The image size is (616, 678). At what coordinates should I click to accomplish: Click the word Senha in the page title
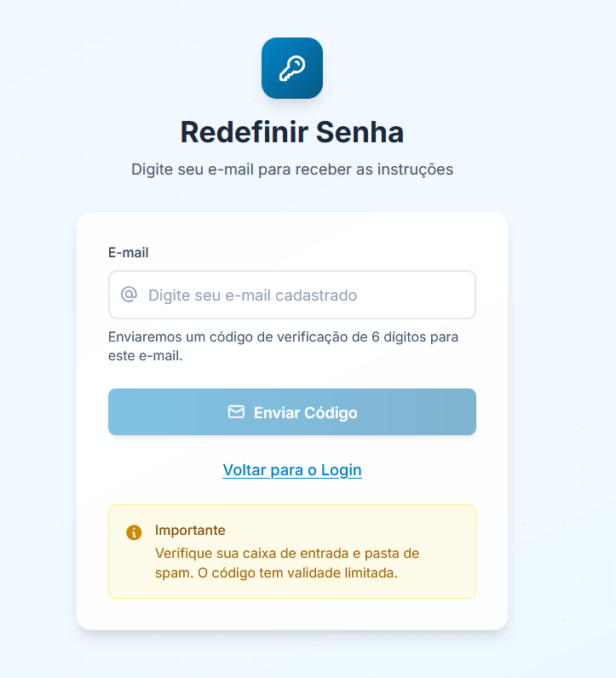coord(360,132)
